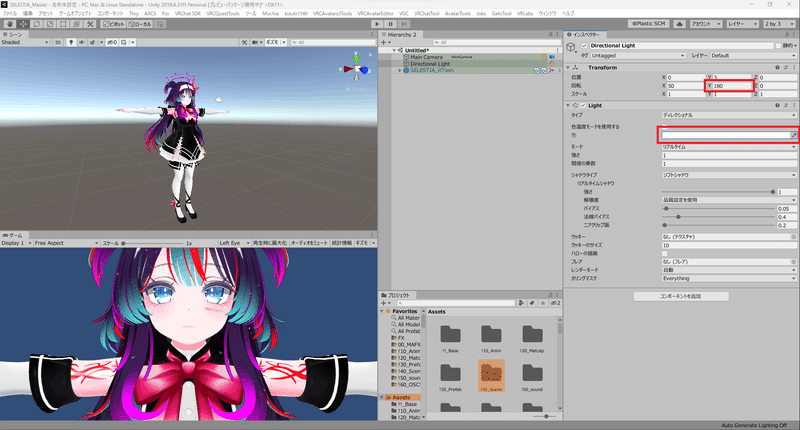Open the cloud services icon
The width and height of the screenshot is (800, 430).
coord(680,24)
